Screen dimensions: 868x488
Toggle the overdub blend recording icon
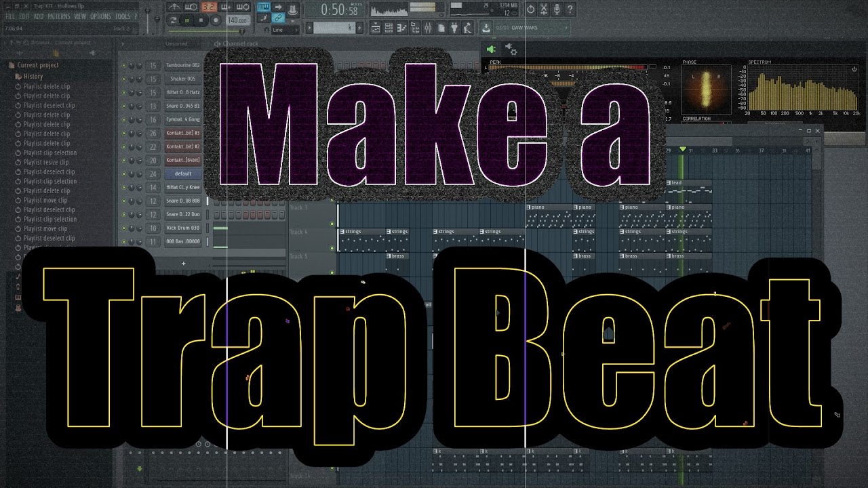[226, 7]
